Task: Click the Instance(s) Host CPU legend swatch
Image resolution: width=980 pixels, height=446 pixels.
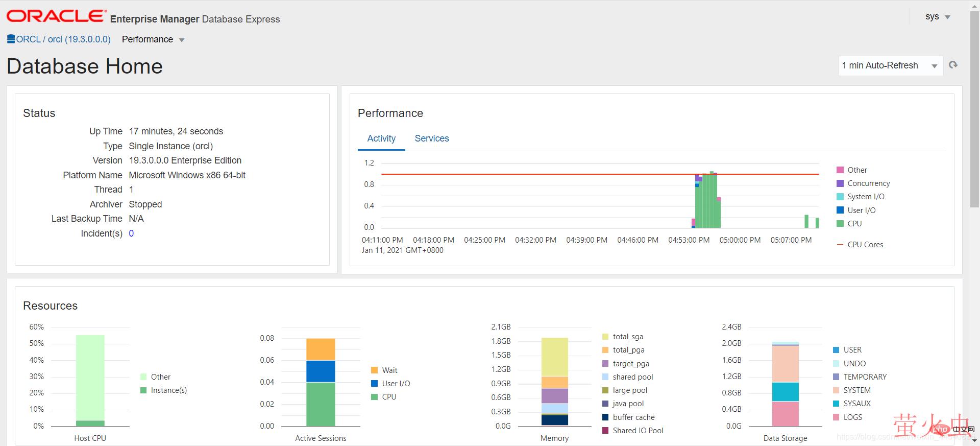Action: (x=143, y=390)
